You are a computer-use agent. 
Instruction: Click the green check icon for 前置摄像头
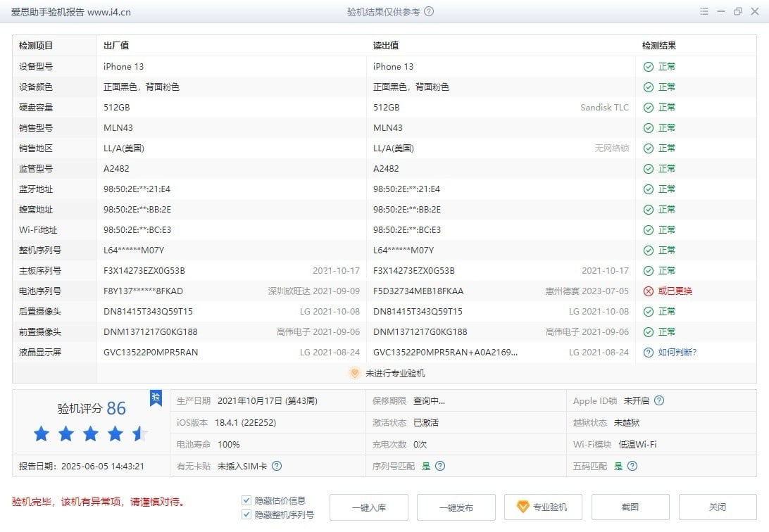[649, 332]
